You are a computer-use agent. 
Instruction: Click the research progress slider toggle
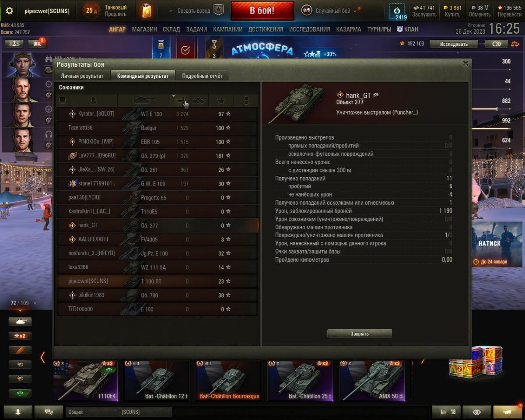click(497, 44)
